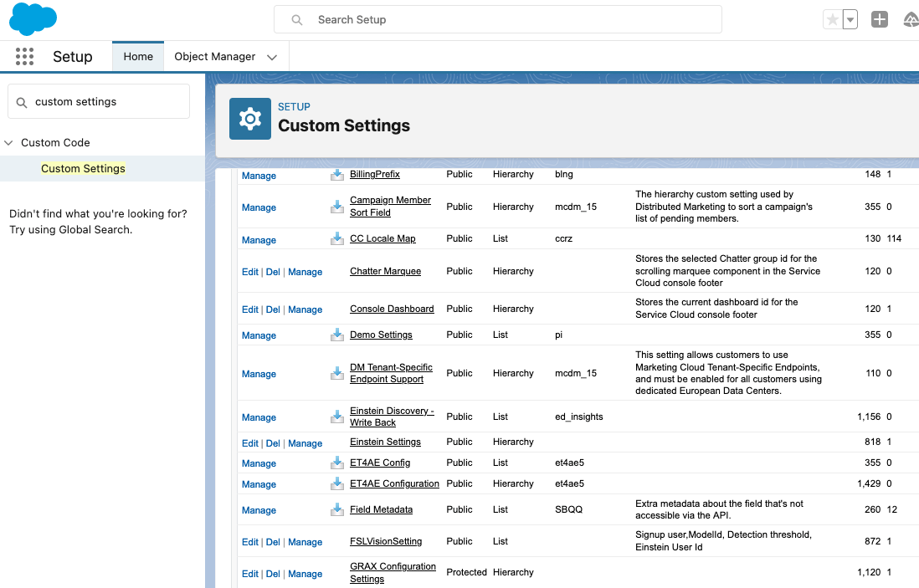Click the Salesforce cloud logo

33,18
